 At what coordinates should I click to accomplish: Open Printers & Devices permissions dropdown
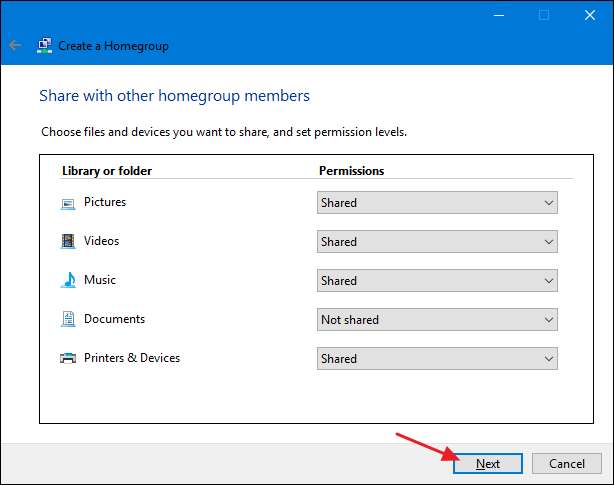(x=436, y=358)
